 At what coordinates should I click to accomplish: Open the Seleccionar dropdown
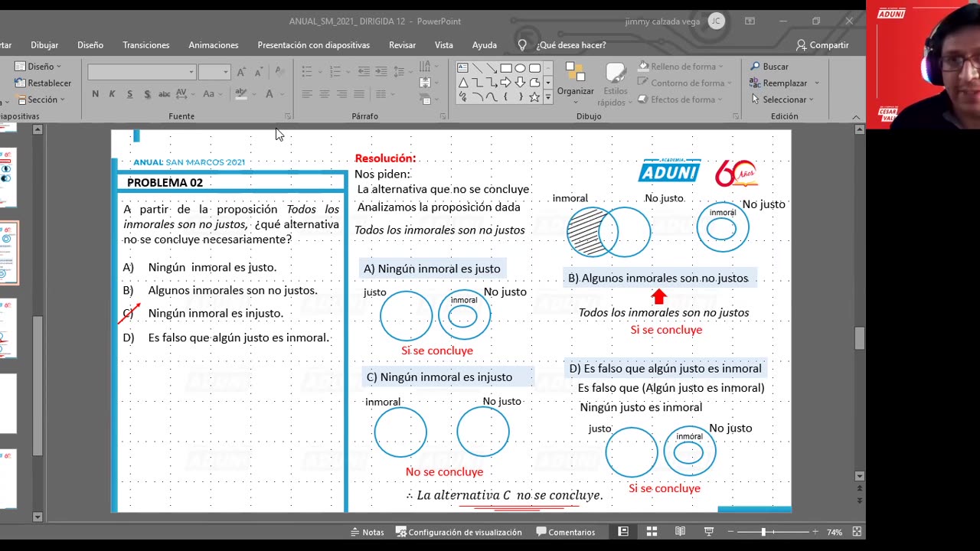point(782,99)
